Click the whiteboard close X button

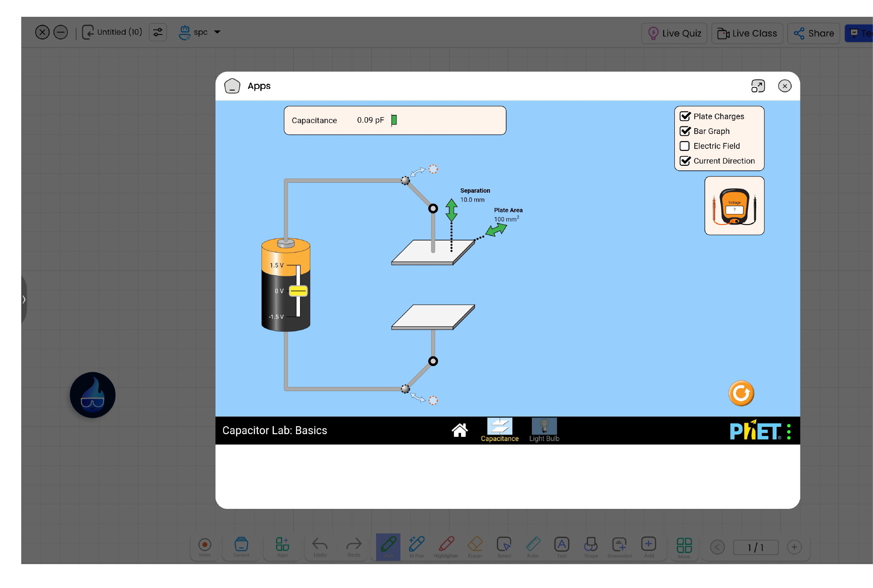click(x=42, y=32)
